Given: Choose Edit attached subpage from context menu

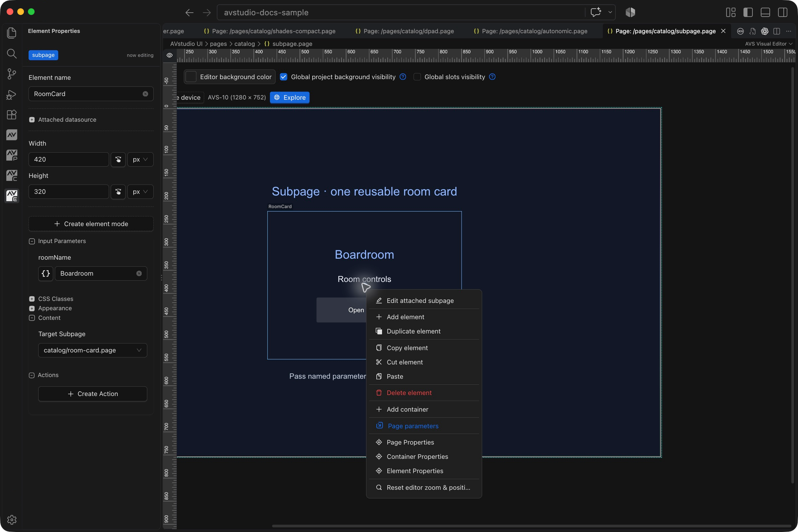Looking at the screenshot, I should 424,301.
